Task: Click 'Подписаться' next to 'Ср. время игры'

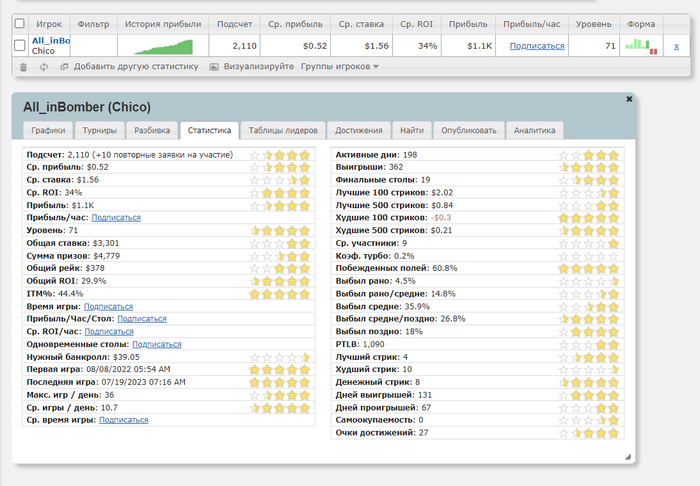Action: [x=124, y=420]
